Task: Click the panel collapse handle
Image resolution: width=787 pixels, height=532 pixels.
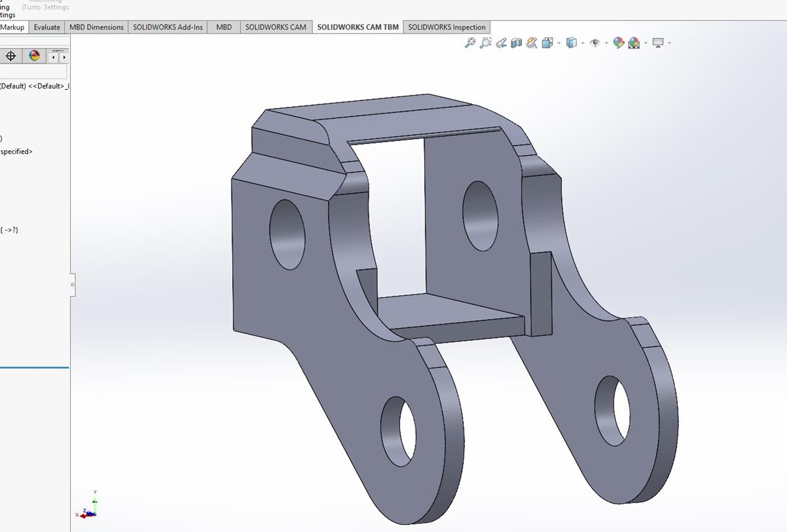Action: (72, 285)
